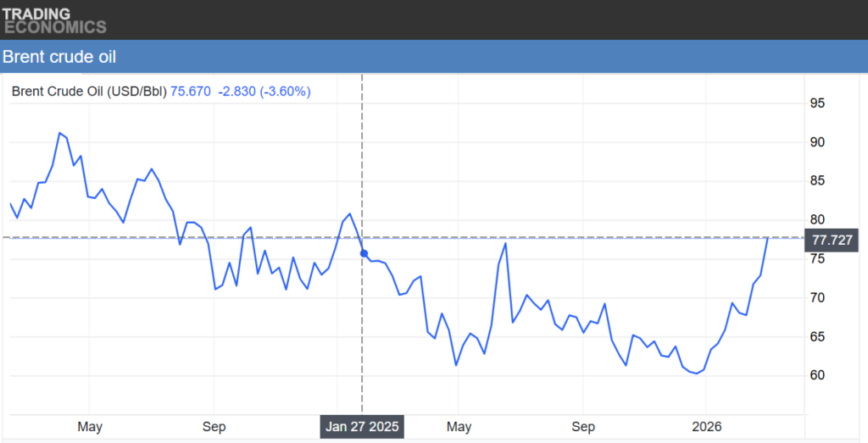The image size is (868, 443).
Task: Click the 60 label on the price axis
Action: click(817, 375)
